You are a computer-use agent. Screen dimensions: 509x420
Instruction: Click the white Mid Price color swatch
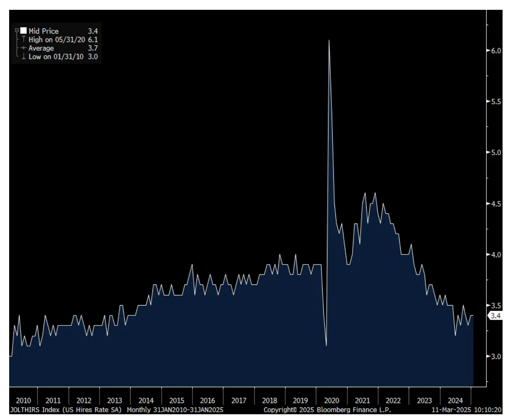(x=23, y=31)
